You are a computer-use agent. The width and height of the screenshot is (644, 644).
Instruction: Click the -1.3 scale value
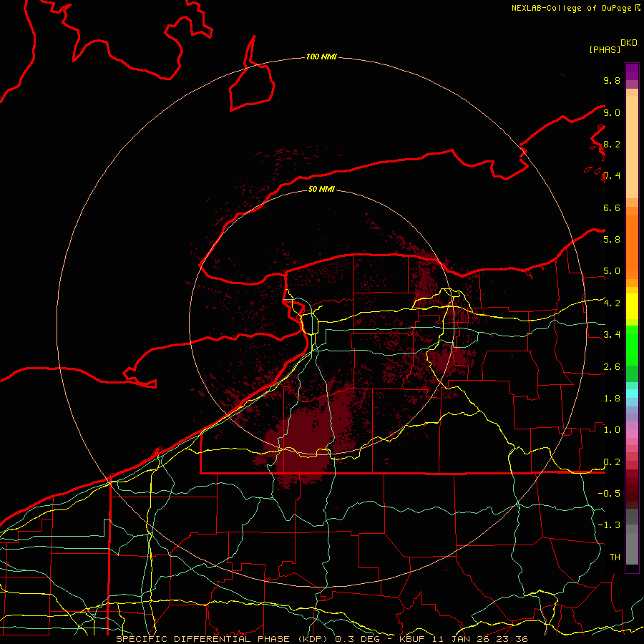(609, 525)
